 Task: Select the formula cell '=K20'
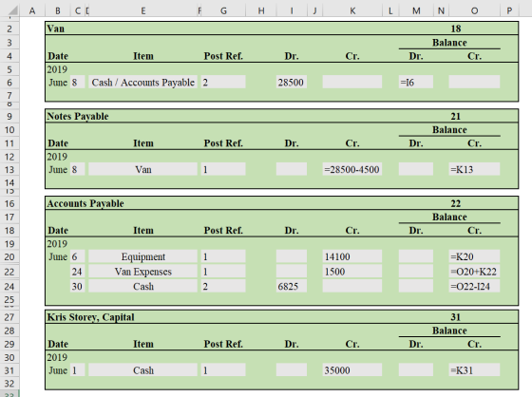click(x=474, y=256)
